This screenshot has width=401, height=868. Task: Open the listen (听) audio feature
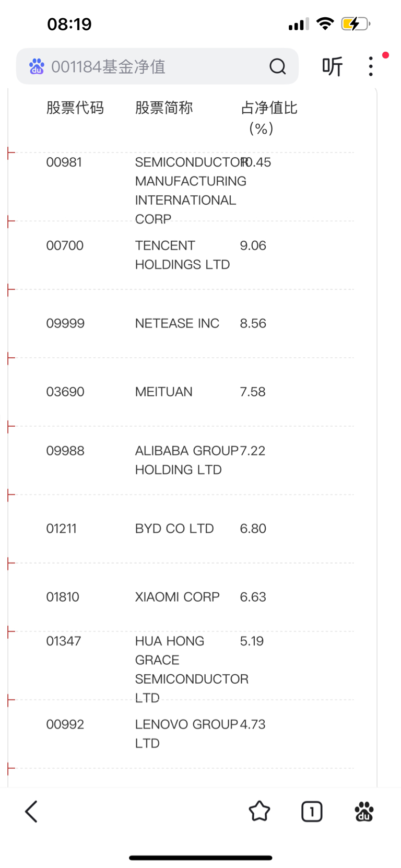[x=332, y=66]
